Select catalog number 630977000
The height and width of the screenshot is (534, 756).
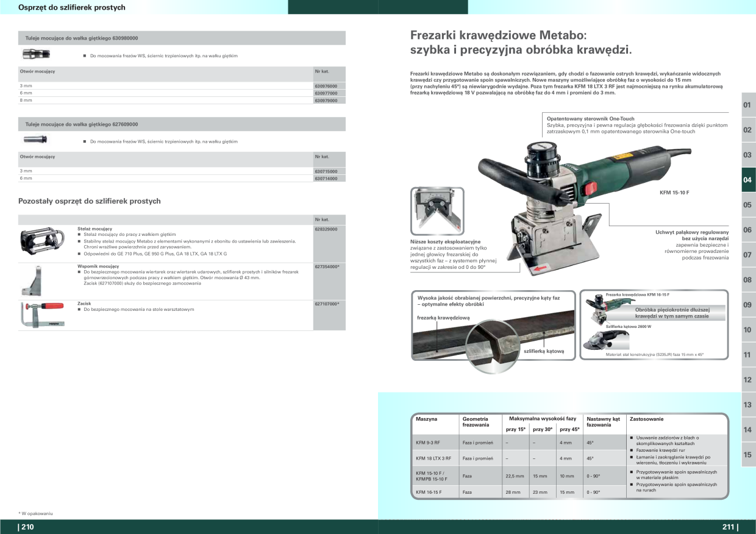click(x=326, y=93)
